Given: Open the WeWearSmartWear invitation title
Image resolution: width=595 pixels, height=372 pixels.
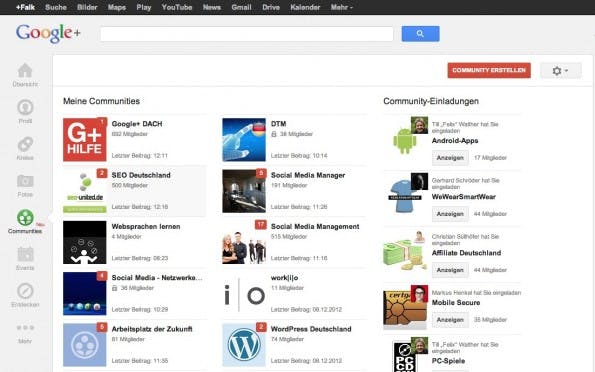Looking at the screenshot, I should point(463,197).
